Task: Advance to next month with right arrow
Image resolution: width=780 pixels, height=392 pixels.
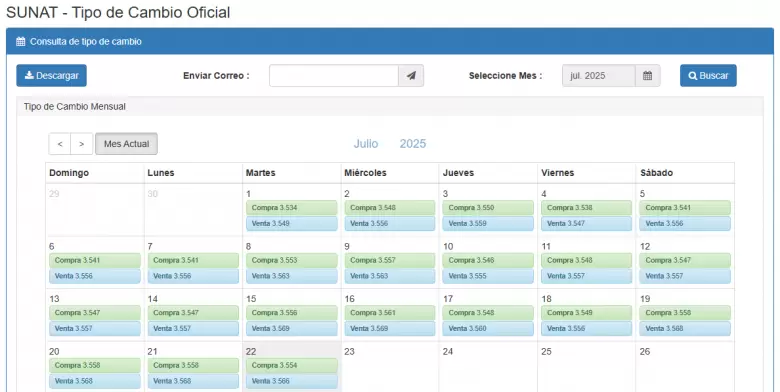Action: point(82,144)
